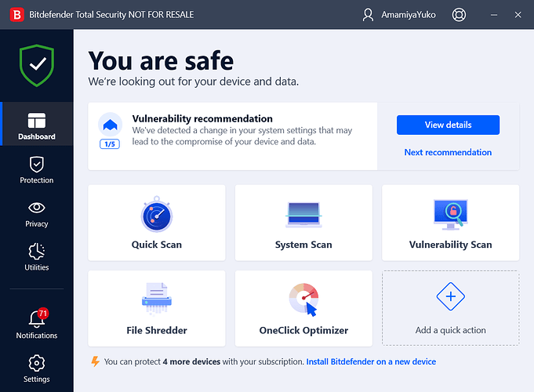Close the Bitdefender window
The height and width of the screenshot is (392, 534).
coord(518,15)
